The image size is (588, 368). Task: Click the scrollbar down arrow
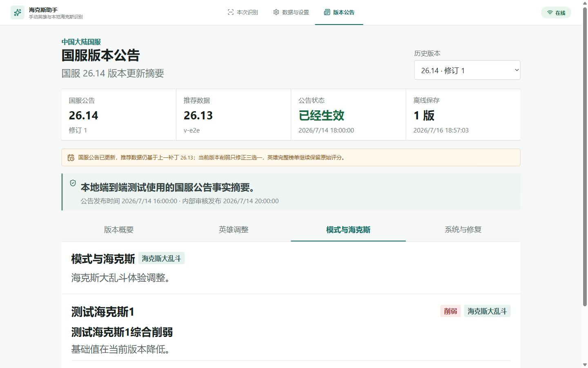tap(585, 364)
